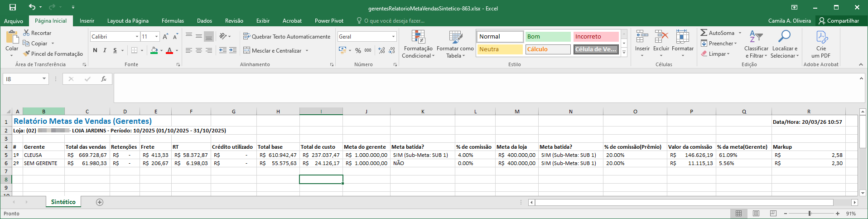This screenshot has height=219, width=868.
Task: Click the Localizar e Selecionar magnifier
Action: [784, 36]
